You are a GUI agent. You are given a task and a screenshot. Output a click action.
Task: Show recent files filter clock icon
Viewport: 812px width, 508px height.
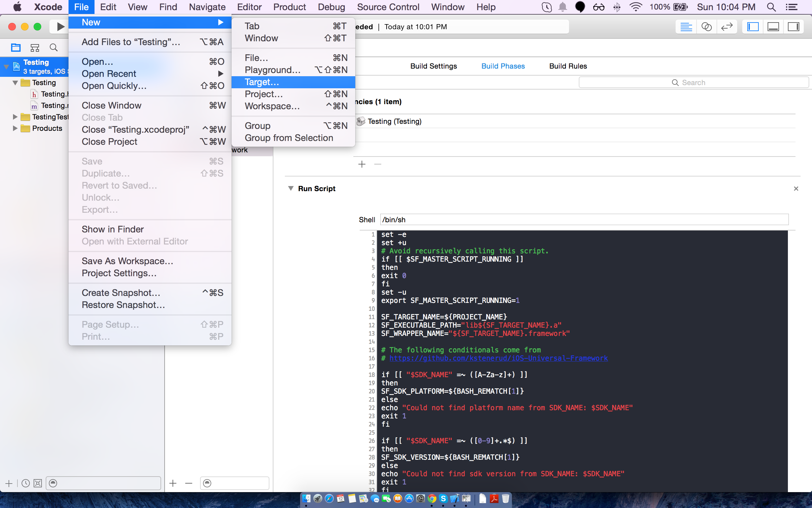coord(25,484)
